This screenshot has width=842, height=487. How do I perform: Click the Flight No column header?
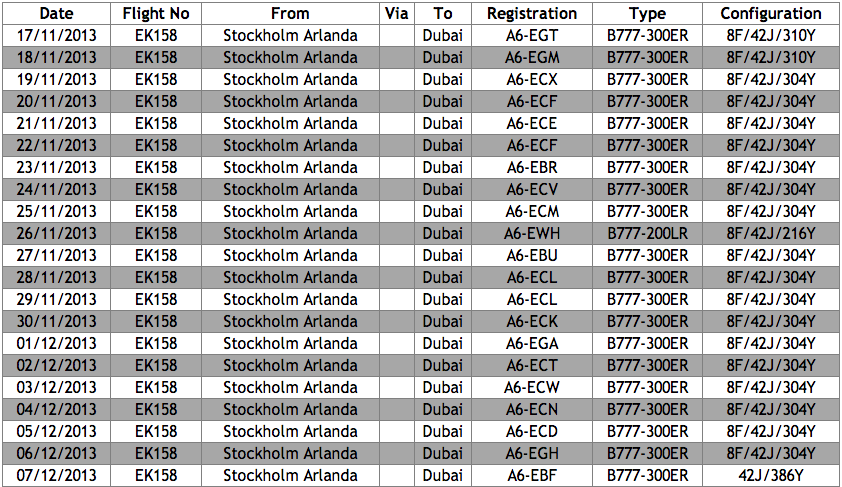pyautogui.click(x=156, y=14)
